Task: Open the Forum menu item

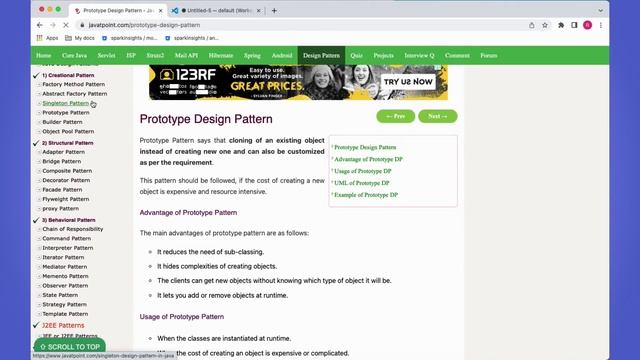Action: (x=489, y=56)
